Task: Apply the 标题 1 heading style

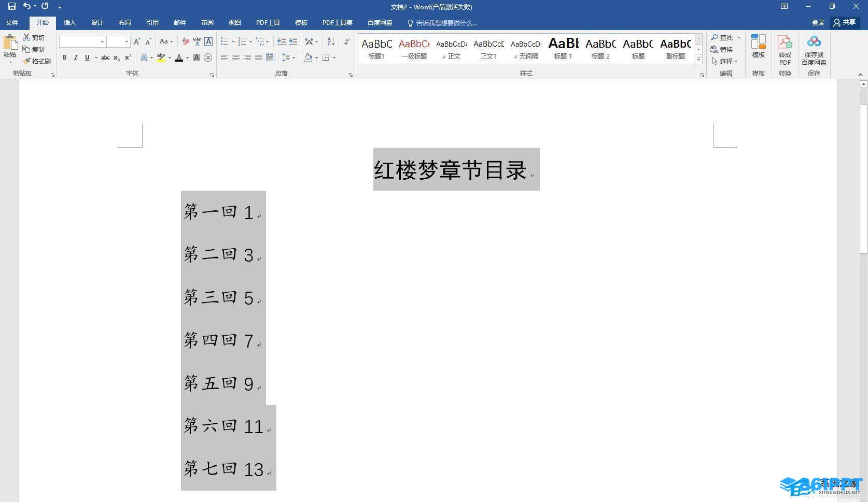Action: [563, 49]
